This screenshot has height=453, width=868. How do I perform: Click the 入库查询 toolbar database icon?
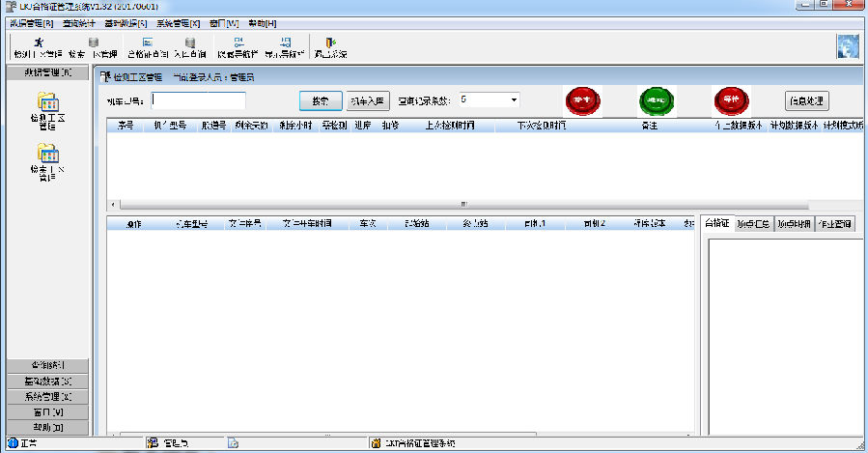point(190,47)
